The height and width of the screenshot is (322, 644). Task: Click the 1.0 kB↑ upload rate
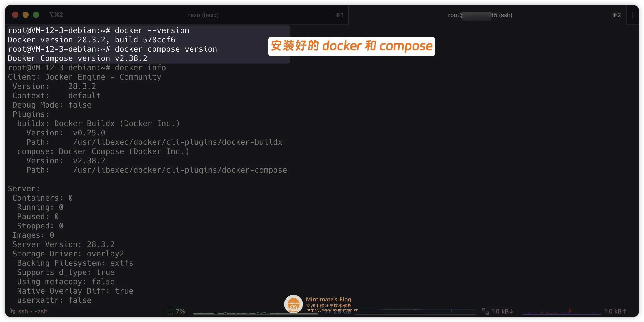point(615,311)
